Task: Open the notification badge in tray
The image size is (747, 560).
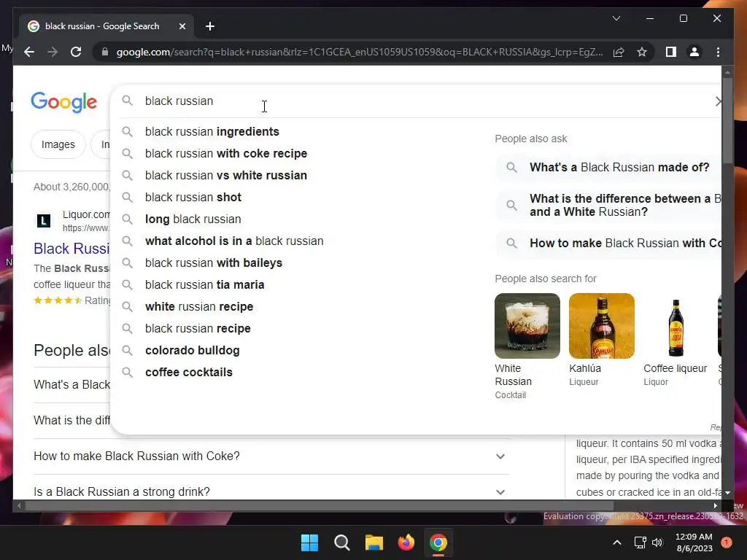Action: 727,542
